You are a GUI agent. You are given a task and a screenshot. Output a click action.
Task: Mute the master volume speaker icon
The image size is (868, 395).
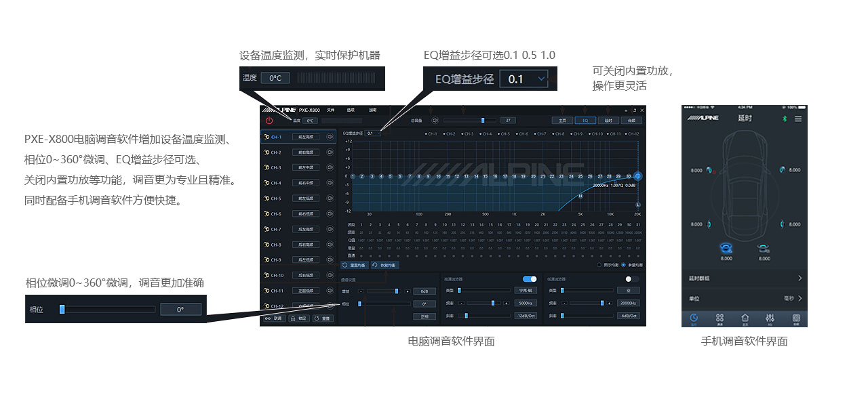tap(435, 120)
